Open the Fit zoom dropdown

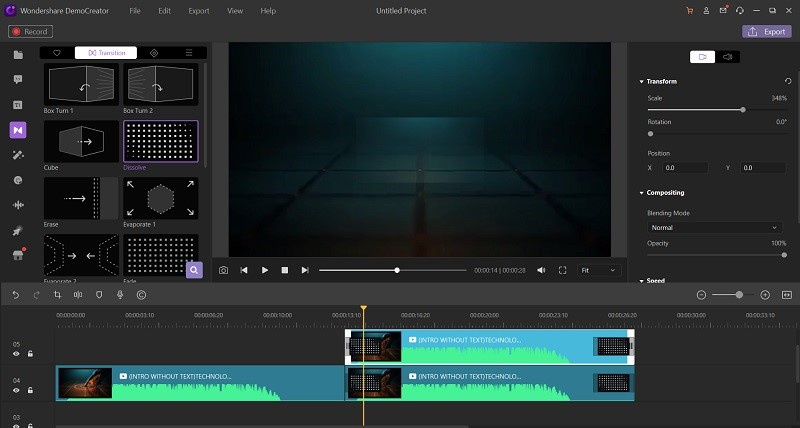pos(598,270)
